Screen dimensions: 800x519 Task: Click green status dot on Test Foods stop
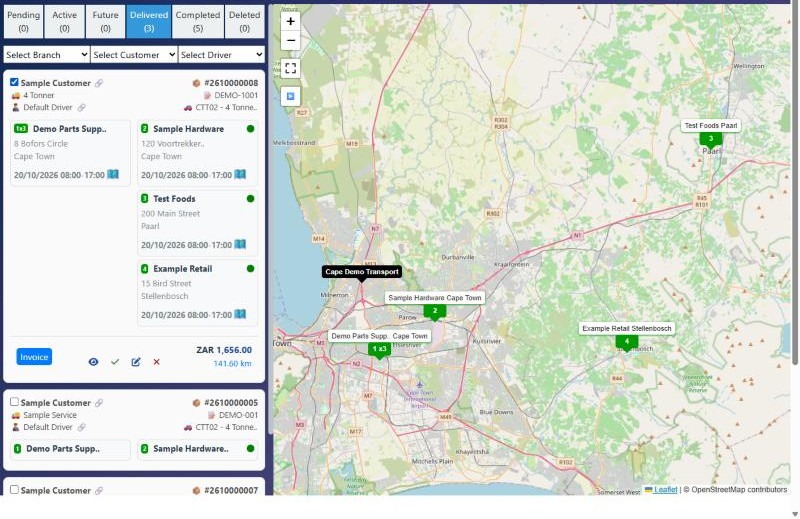[x=250, y=199]
